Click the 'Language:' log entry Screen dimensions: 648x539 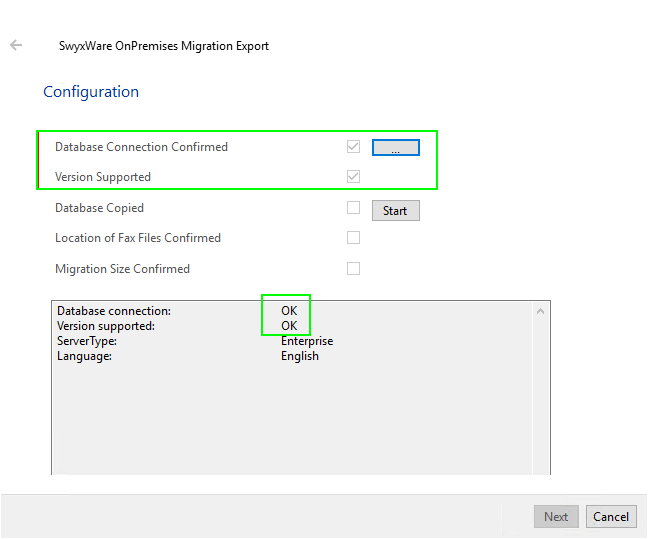pos(84,356)
